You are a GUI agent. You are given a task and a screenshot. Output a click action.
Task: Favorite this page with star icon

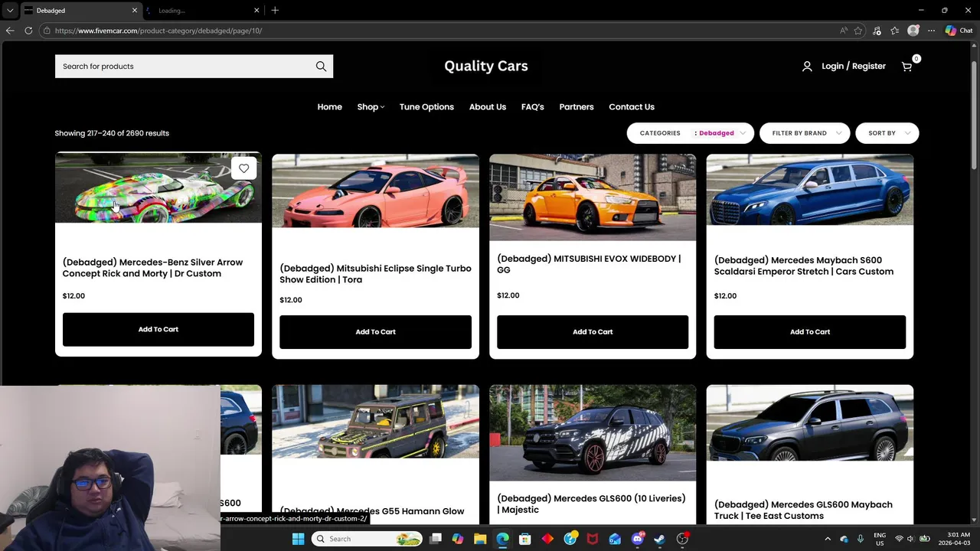[x=858, y=31]
